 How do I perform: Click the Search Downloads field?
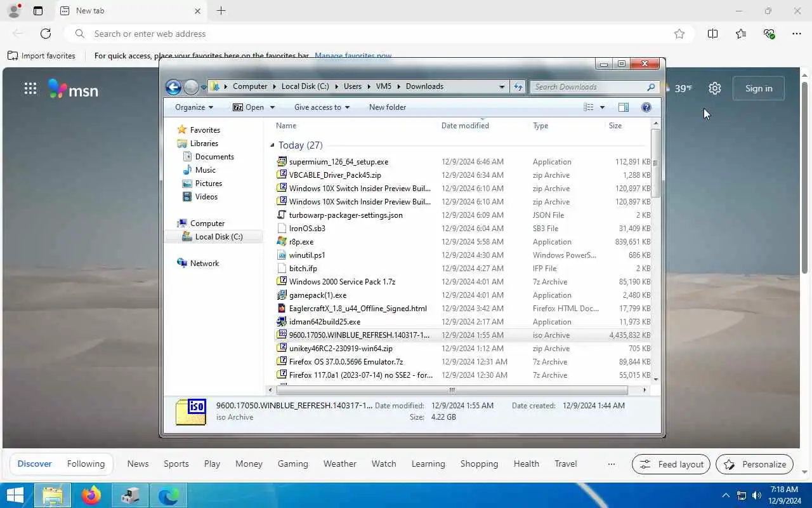(x=594, y=87)
